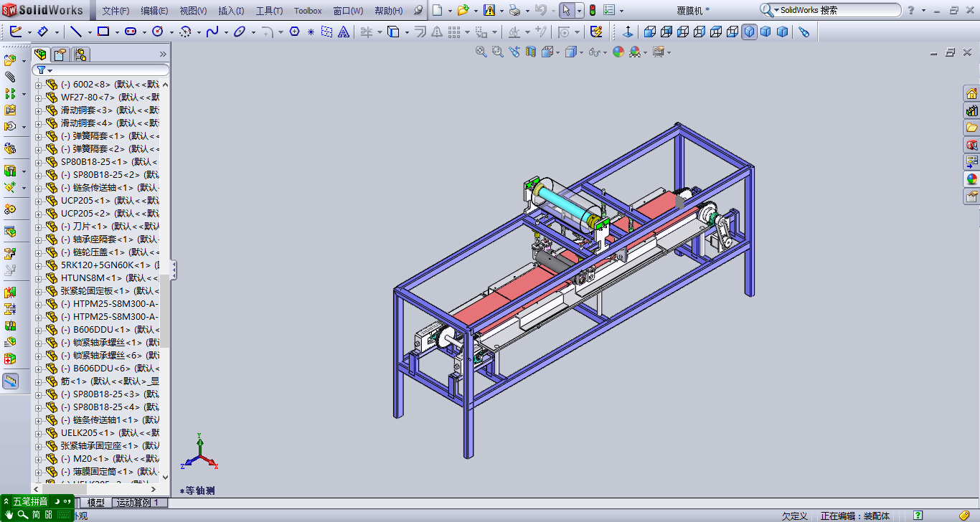Image resolution: width=980 pixels, height=522 pixels.
Task: Open the Appearances color ball in right pane
Action: pyautogui.click(x=971, y=179)
